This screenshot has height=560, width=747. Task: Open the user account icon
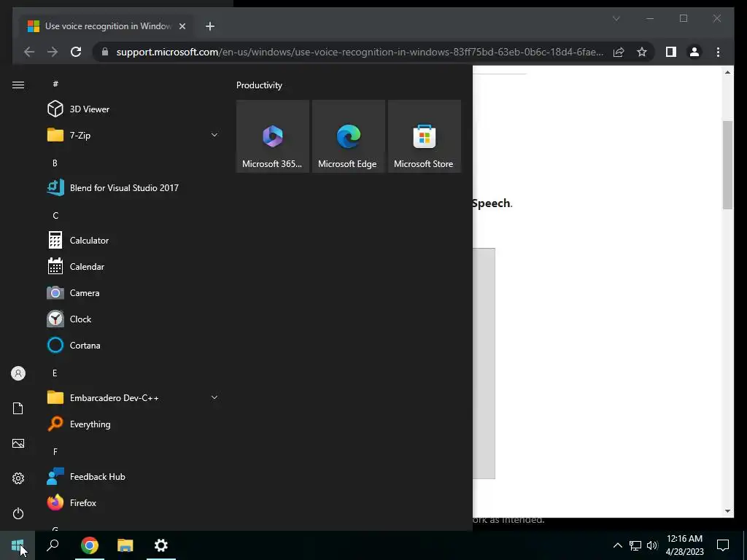tap(18, 373)
